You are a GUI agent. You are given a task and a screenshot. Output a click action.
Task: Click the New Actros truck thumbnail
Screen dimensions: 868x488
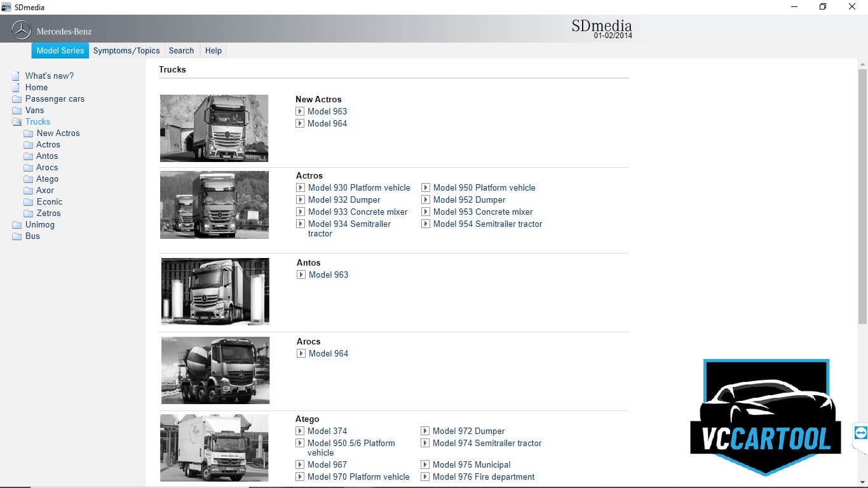pos(214,128)
